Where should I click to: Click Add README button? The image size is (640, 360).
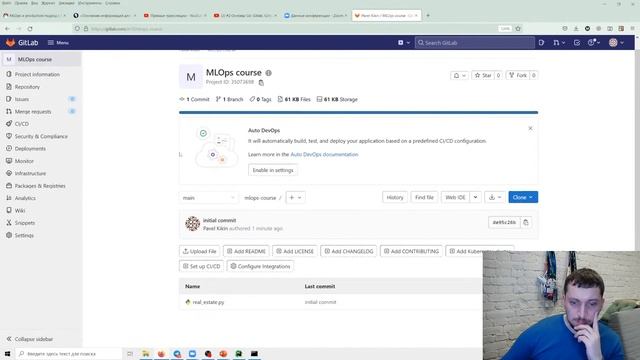click(246, 251)
